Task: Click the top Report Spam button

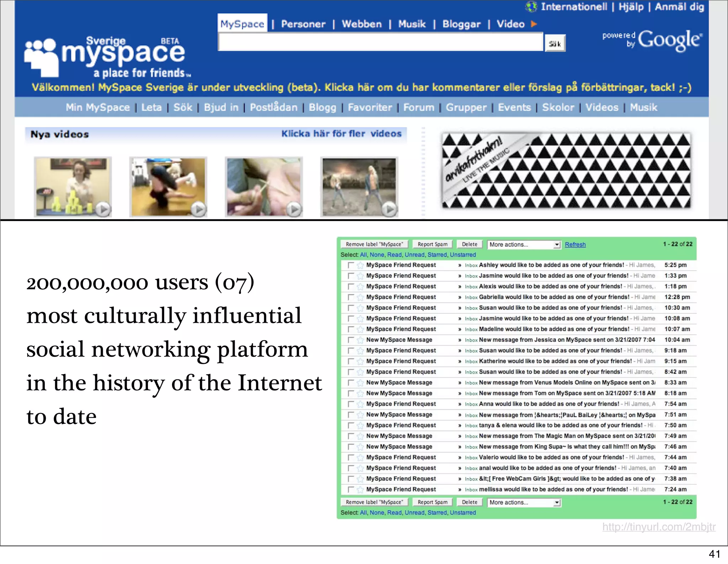Action: tap(432, 245)
